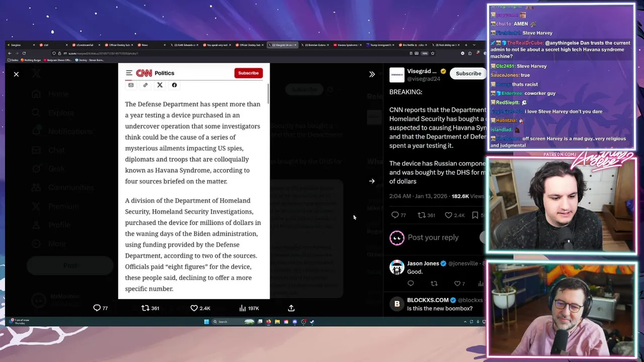Image resolution: width=644 pixels, height=362 pixels.
Task: Click the article image scrollbar
Action: pos(268,93)
